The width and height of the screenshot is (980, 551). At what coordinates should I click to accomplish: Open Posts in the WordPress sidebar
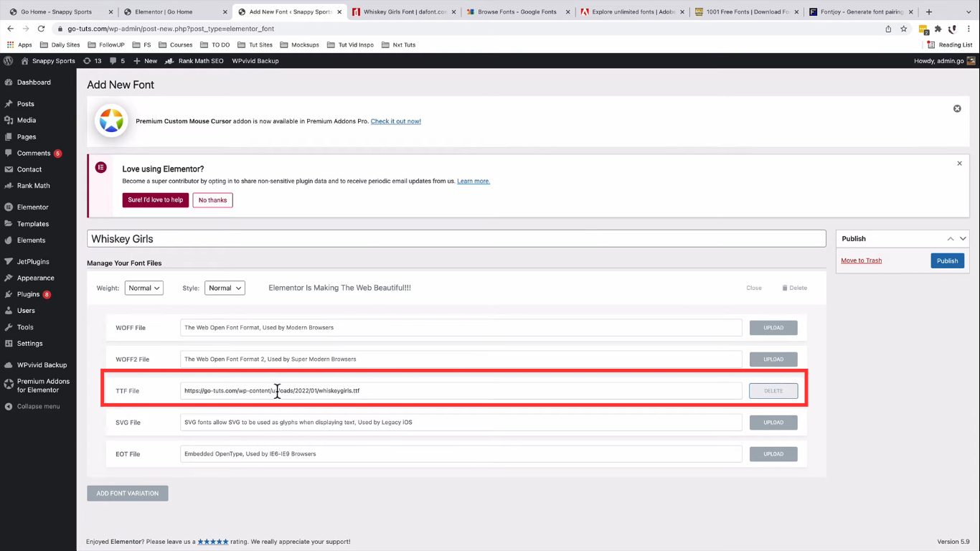(26, 104)
